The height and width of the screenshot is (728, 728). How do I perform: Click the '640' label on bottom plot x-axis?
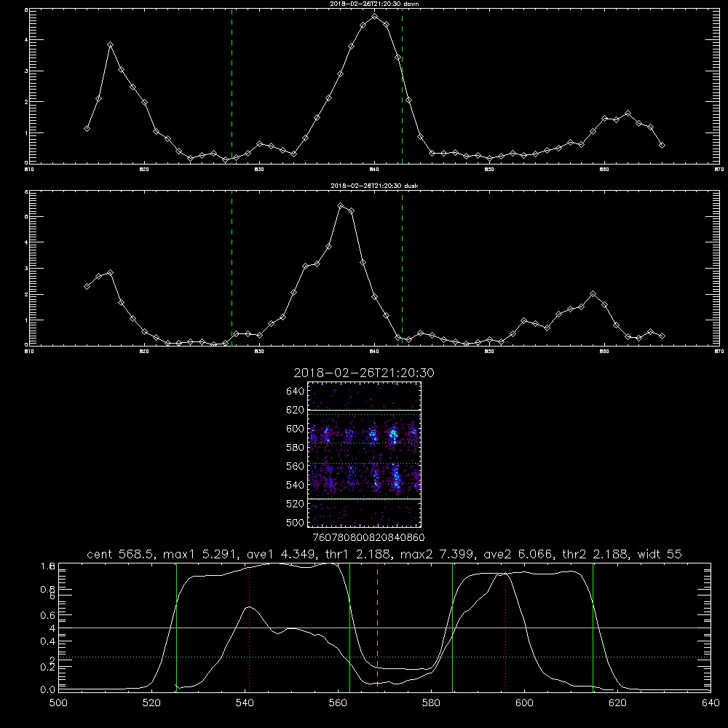[711, 703]
